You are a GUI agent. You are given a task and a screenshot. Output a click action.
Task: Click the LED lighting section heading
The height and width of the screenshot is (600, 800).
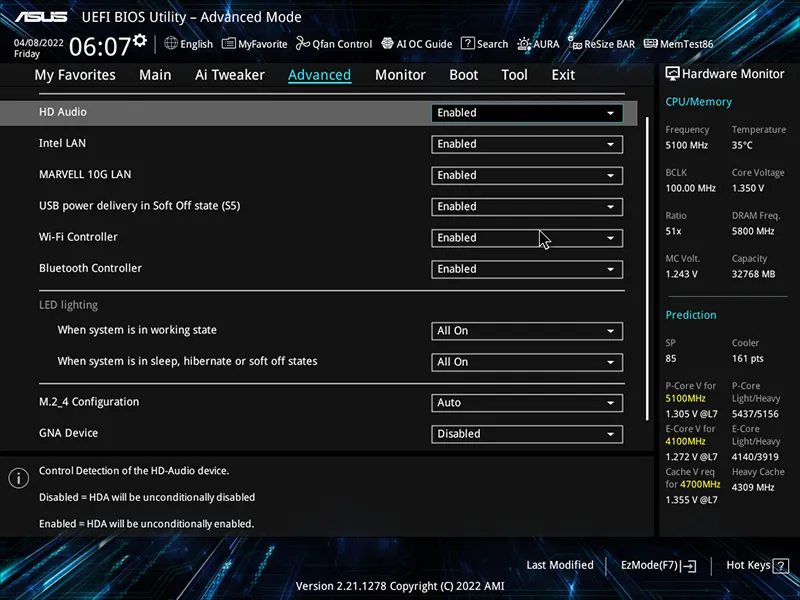[x=68, y=305]
